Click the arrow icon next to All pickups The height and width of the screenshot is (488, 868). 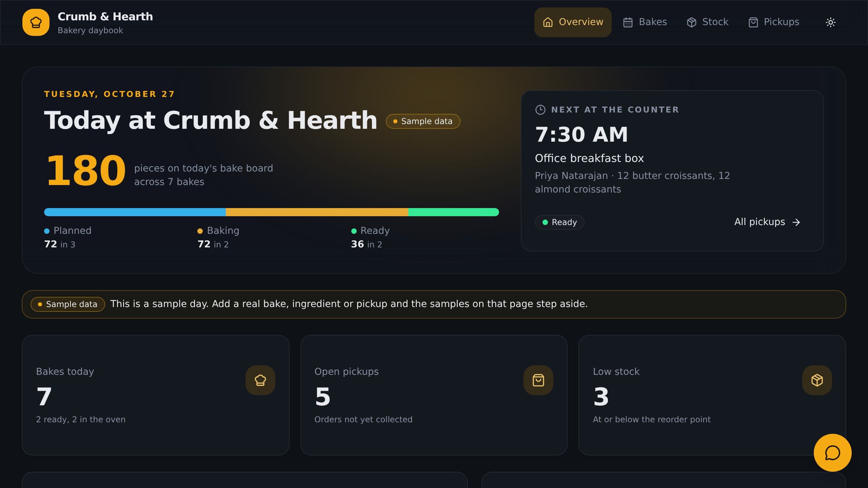pyautogui.click(x=796, y=222)
